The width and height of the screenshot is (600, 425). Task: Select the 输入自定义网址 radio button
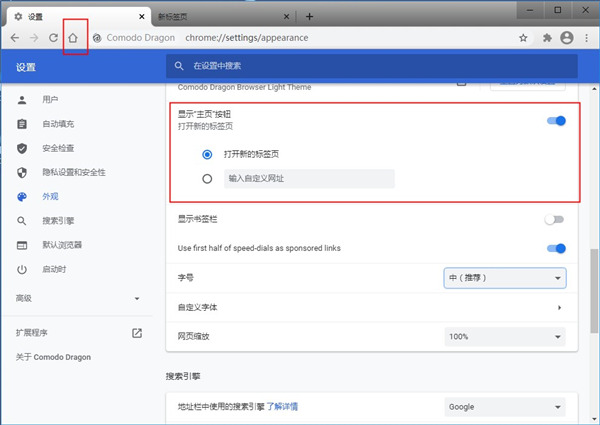(x=207, y=179)
